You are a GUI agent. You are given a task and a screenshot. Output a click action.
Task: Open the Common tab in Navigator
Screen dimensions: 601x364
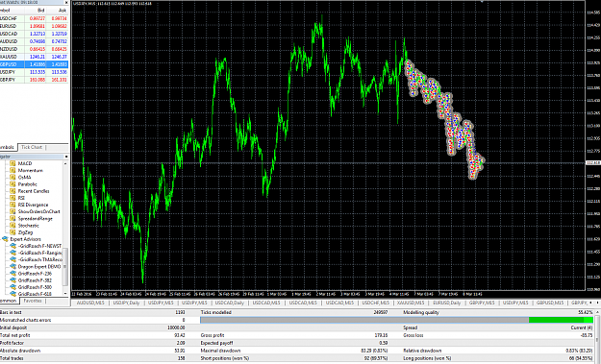[x=9, y=302]
